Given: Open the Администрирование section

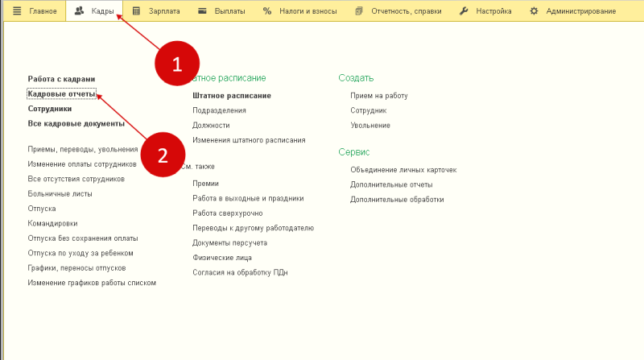Looking at the screenshot, I should click(x=580, y=11).
